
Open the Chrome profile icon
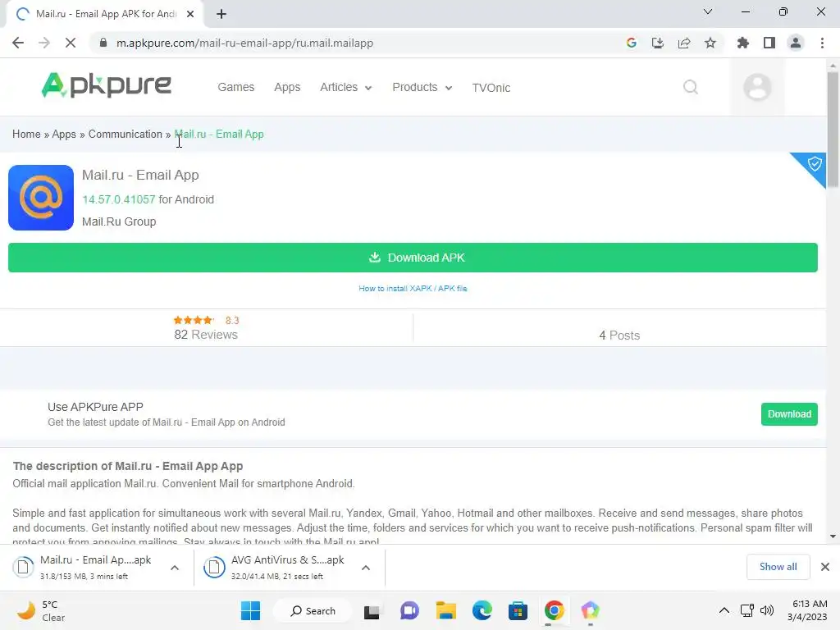pyautogui.click(x=796, y=43)
